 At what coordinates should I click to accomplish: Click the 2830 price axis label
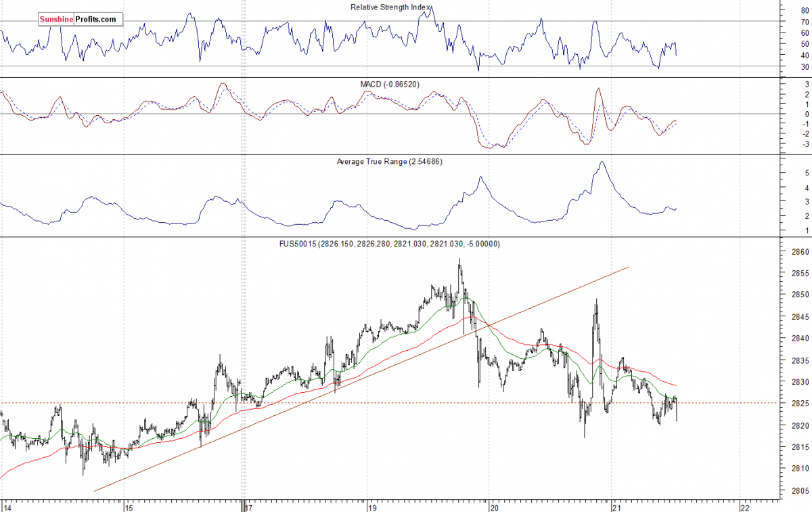pos(800,382)
